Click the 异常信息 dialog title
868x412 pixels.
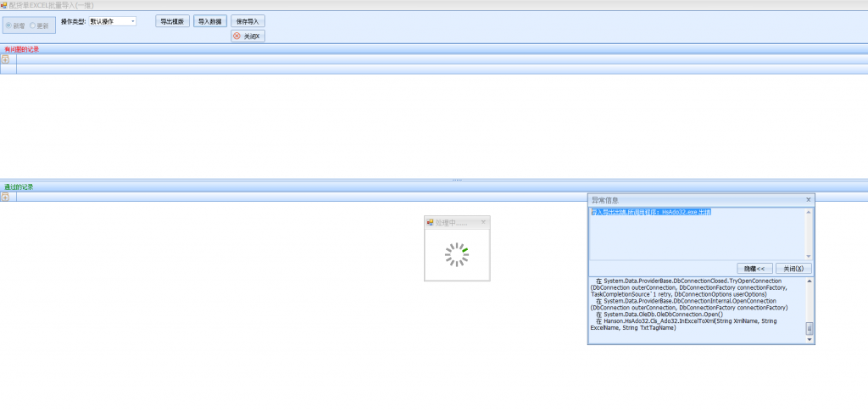point(605,200)
